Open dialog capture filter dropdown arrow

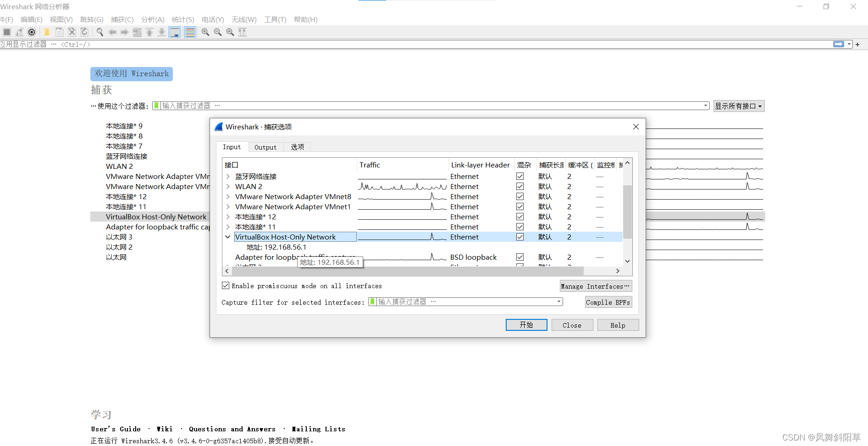tap(559, 301)
